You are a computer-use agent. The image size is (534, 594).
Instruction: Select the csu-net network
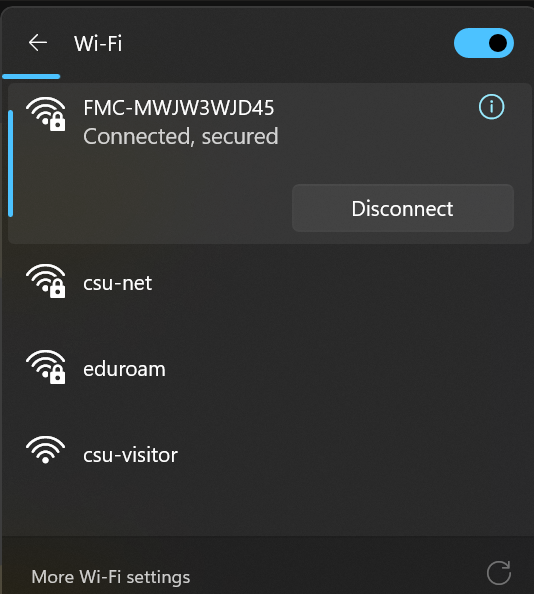[118, 283]
